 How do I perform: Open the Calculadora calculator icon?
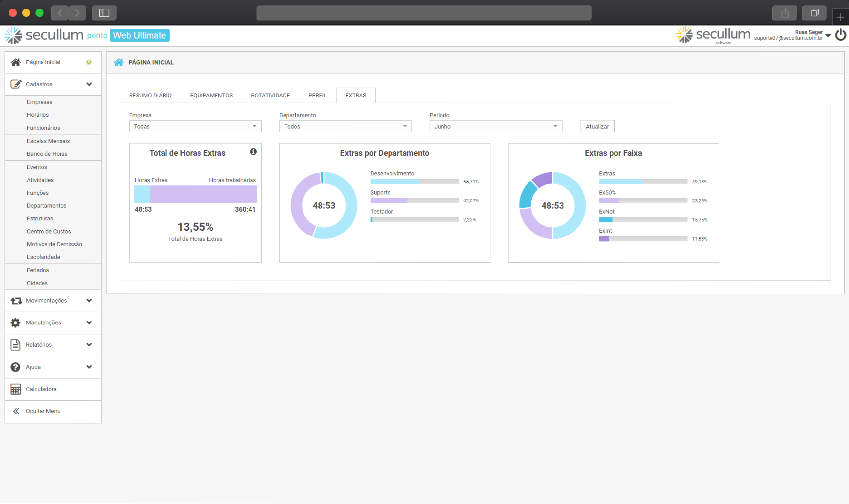[x=16, y=389]
